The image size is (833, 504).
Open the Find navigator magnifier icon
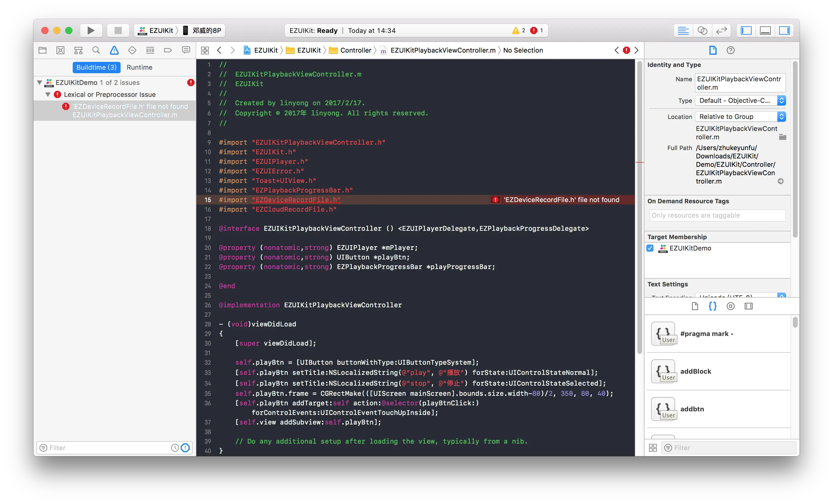pos(96,50)
